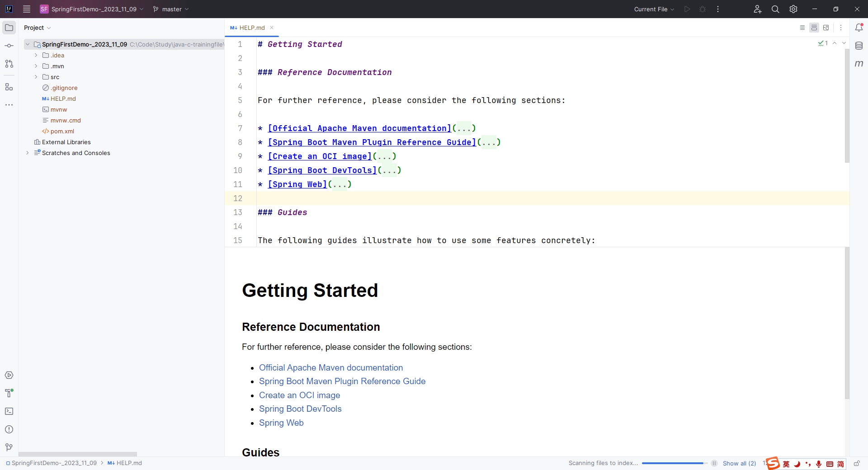
Task: Click the Debug bug icon
Action: click(703, 9)
